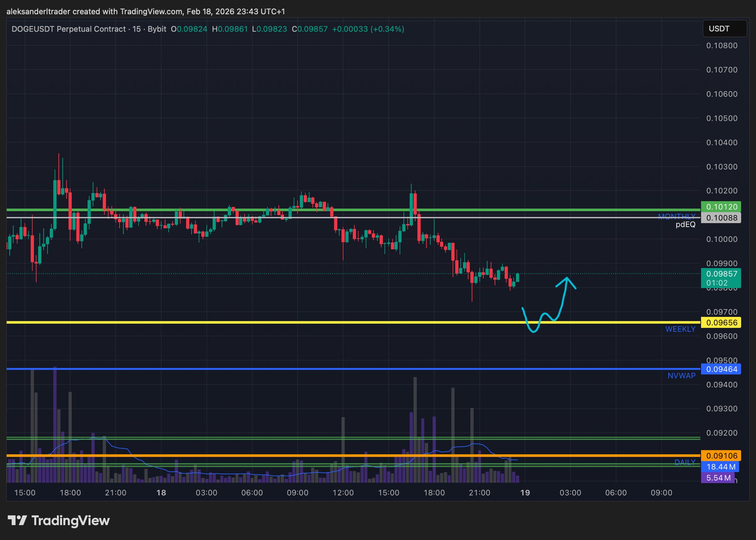Image resolution: width=756 pixels, height=540 pixels.
Task: Click the blue 0.09464 NVWAP price tag
Action: point(720,369)
